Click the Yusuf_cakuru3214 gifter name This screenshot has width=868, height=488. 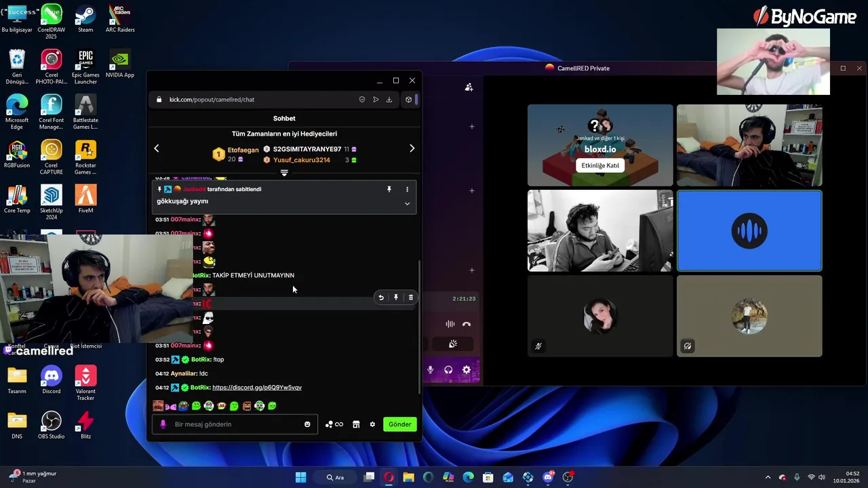(302, 160)
